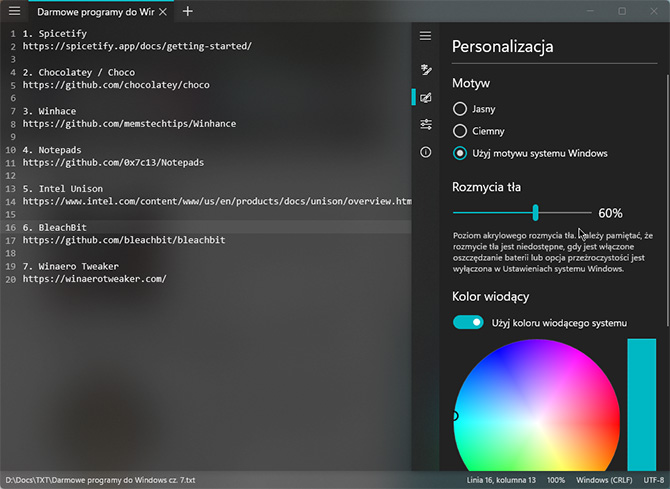The width and height of the screenshot is (670, 489).
Task: Add a new tab with plus button
Action: click(x=188, y=12)
